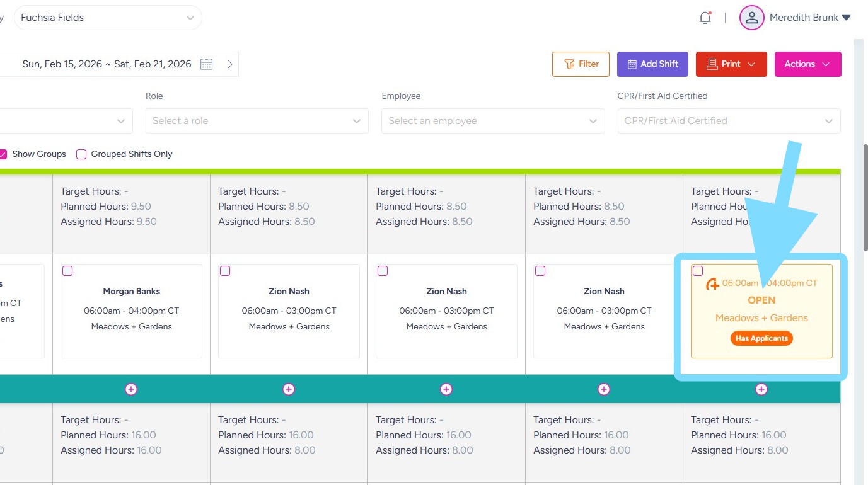The height and width of the screenshot is (485, 868).
Task: Select the OPEN shift checkbox
Action: [698, 271]
